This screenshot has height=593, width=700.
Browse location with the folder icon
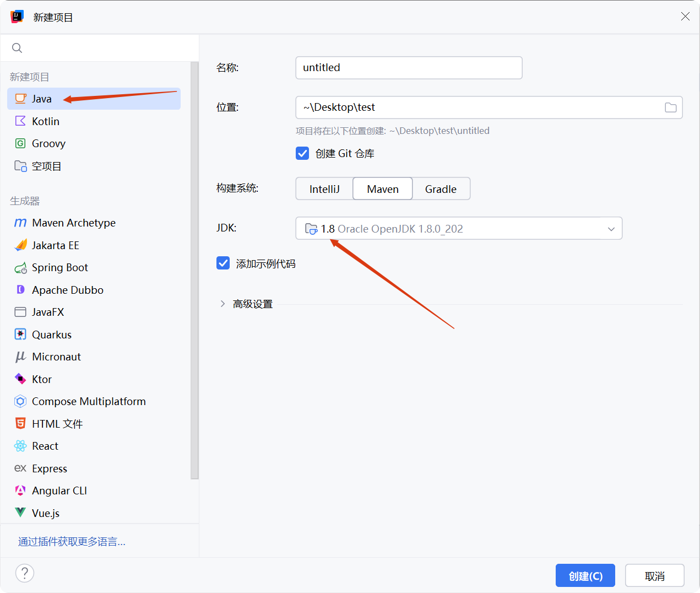(x=670, y=107)
